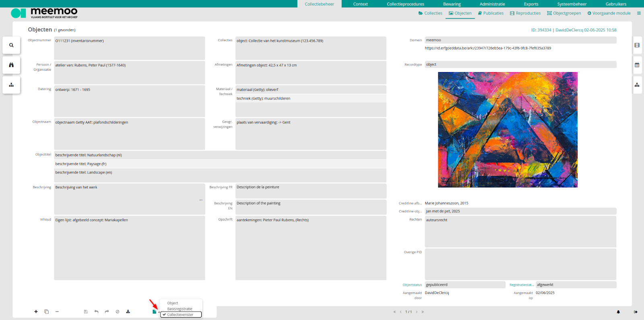644x320 pixels.
Task: Click the teal Objectstatus label link
Action: coord(412,285)
